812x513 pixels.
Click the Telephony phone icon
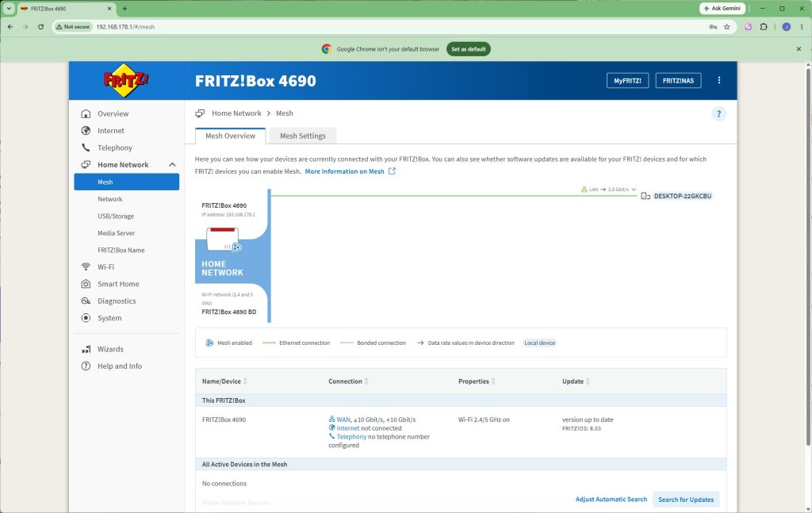86,147
